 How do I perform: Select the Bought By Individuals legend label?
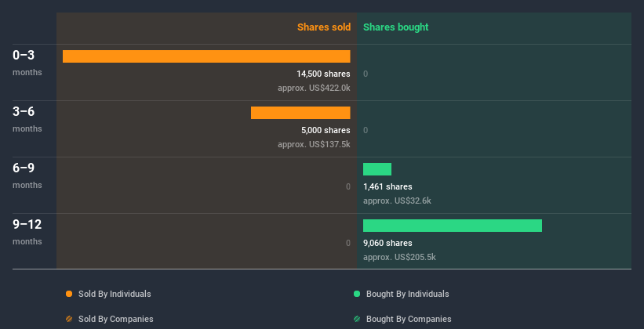[407, 294]
